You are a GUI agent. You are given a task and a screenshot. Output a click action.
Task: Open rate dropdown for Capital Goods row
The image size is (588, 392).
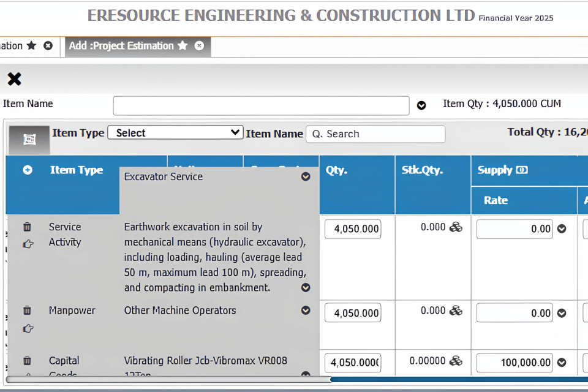[562, 363]
